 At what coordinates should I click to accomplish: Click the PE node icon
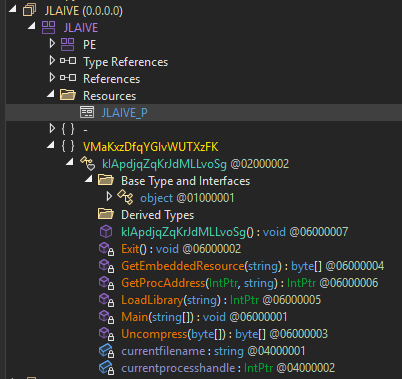tap(67, 45)
